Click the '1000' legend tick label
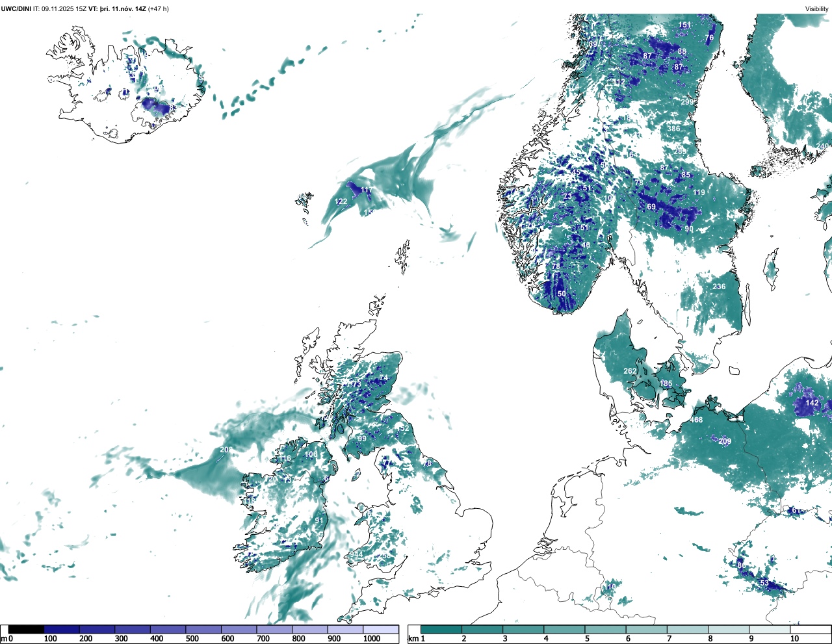Viewport: 832px width, 644px height. tap(372, 639)
